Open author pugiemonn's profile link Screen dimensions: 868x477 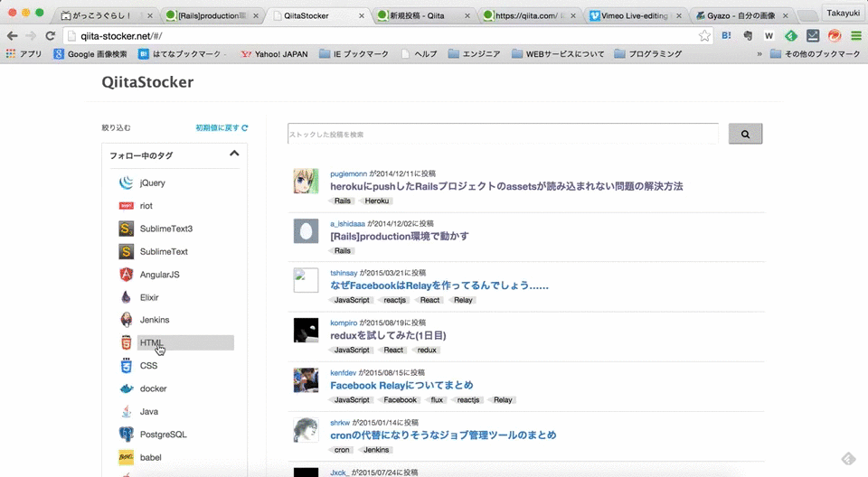click(348, 173)
